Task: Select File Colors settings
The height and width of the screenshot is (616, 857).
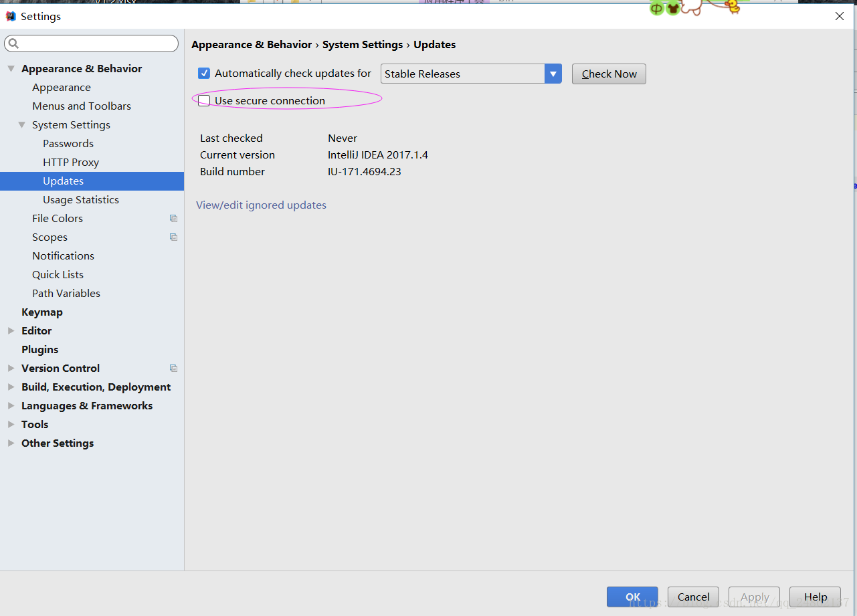Action: 58,219
